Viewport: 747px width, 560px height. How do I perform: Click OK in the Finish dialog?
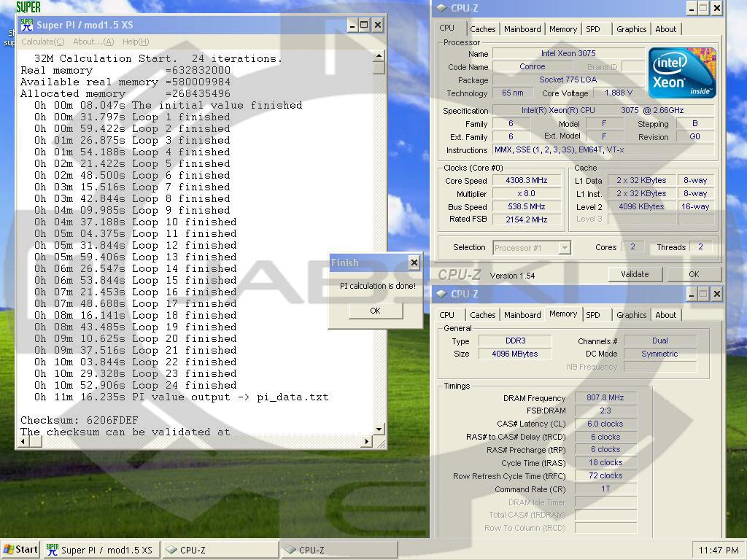point(376,311)
